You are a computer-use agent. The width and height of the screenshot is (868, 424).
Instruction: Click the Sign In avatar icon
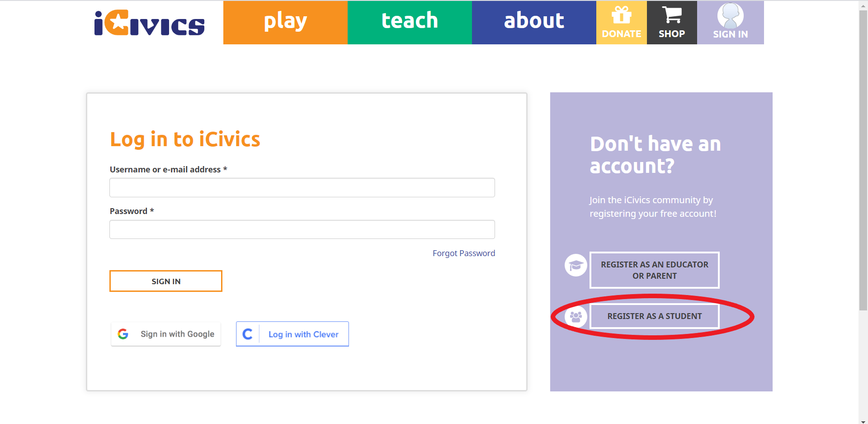coord(731,15)
